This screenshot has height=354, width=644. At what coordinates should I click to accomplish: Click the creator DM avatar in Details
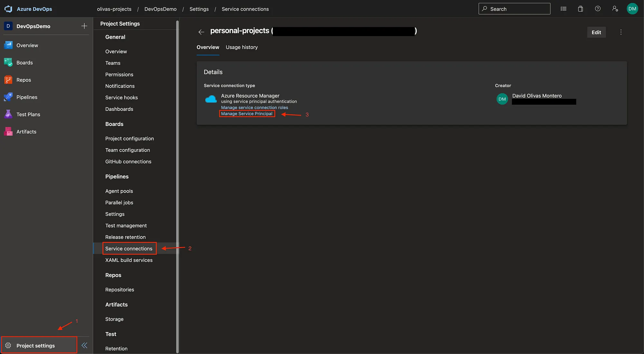click(502, 99)
